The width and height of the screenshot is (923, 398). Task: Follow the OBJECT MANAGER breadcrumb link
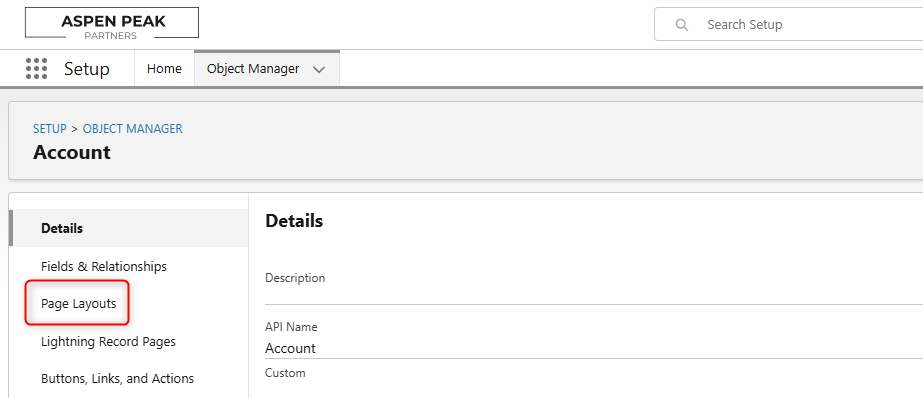pos(132,128)
